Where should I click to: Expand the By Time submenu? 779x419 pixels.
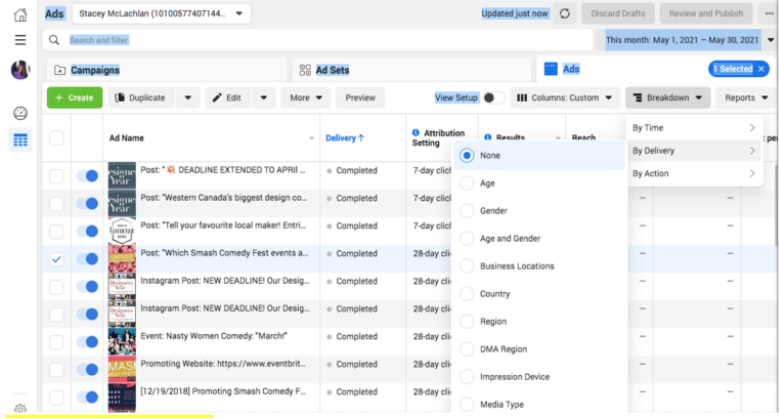click(x=694, y=128)
